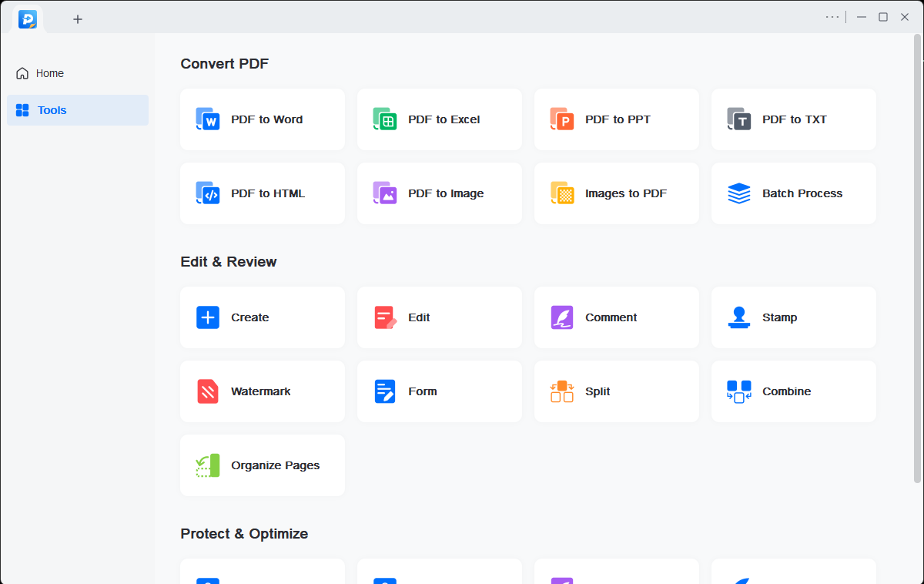Open the Form tool
The height and width of the screenshot is (584, 924).
439,391
